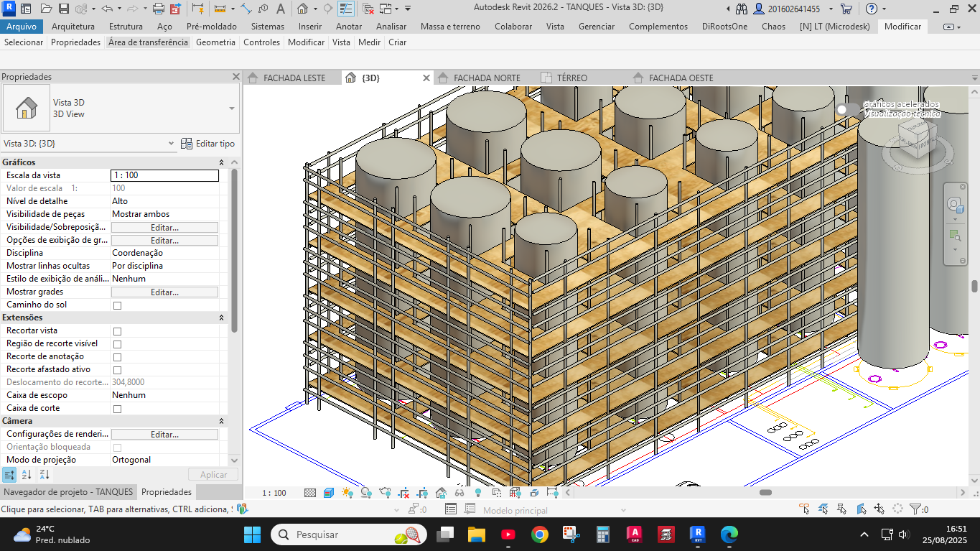Check the Recortar vista checkbox
Screen dimensions: 980x551
click(x=118, y=331)
